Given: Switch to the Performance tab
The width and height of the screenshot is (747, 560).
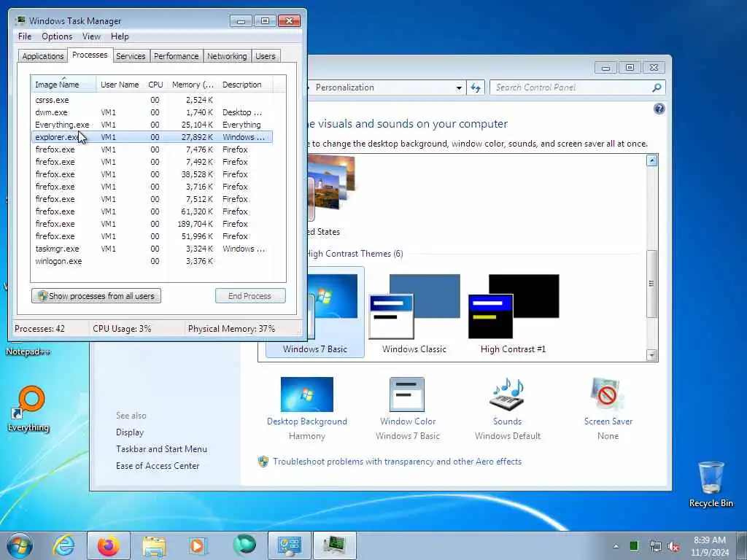Looking at the screenshot, I should click(x=176, y=56).
